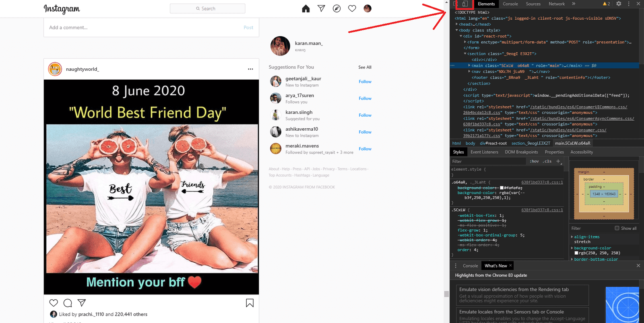Screen dimensions: 644x323
Task: Close the What's New drawer tab
Action: click(510, 265)
